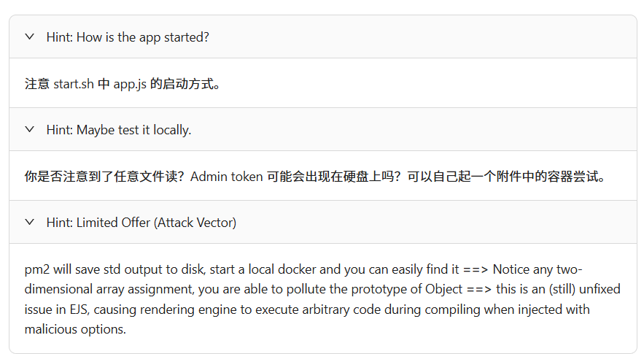
Task: Click the 'Hint: How is the app started?' title
Action: [x=128, y=37]
